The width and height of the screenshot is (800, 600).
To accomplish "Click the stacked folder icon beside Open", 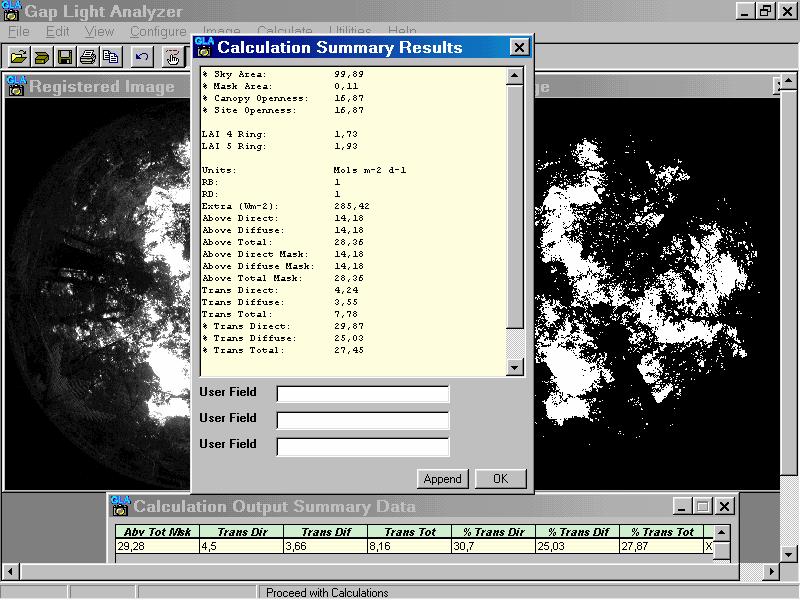I will pyautogui.click(x=42, y=57).
